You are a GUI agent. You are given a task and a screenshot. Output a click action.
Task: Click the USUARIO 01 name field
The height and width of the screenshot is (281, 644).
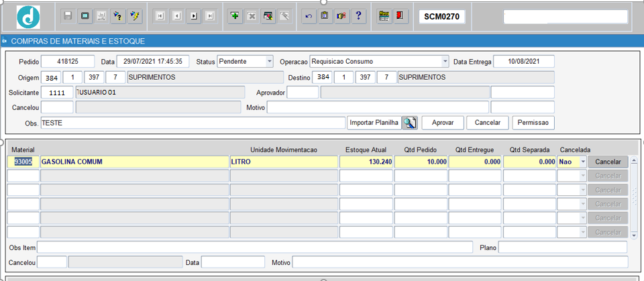(x=160, y=93)
